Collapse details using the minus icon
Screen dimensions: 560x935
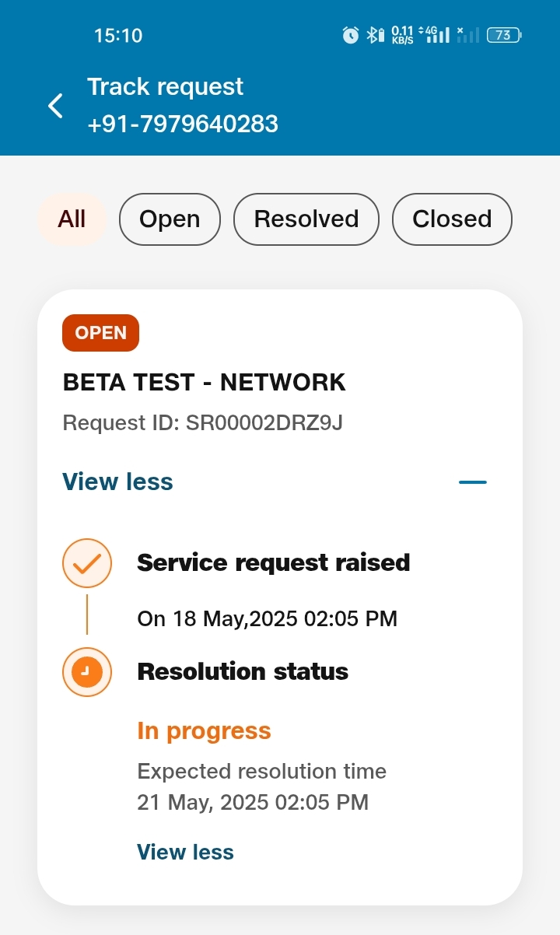click(472, 482)
